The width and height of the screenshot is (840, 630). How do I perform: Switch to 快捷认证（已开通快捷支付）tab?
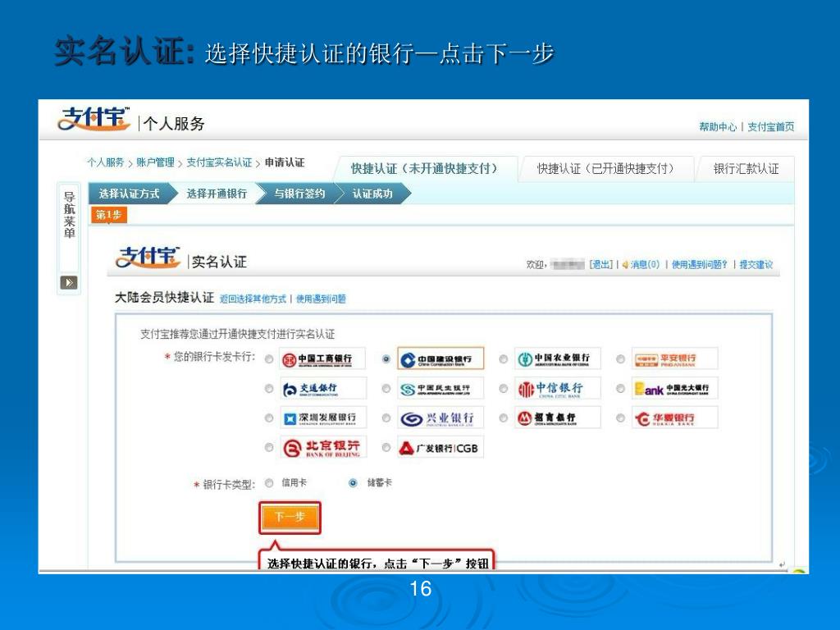tap(606, 169)
